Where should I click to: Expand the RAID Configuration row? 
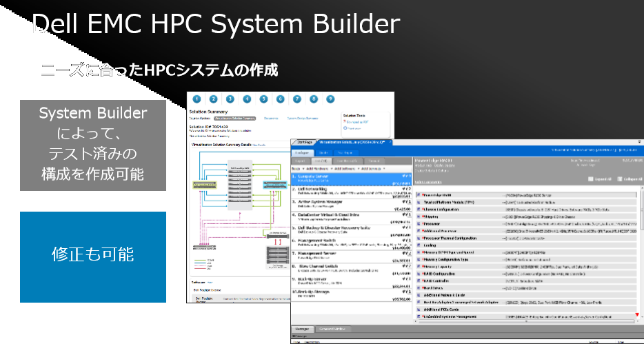point(419,274)
